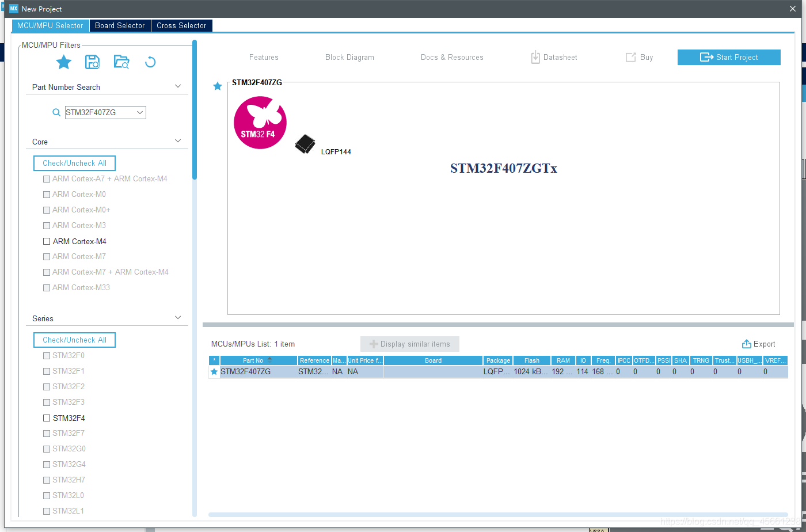The height and width of the screenshot is (532, 806).
Task: Select the MCU/MPU Selector tab
Action: (50, 25)
